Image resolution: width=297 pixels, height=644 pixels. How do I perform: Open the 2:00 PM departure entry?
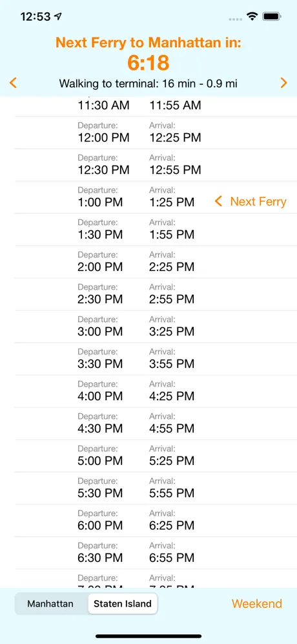156,262
